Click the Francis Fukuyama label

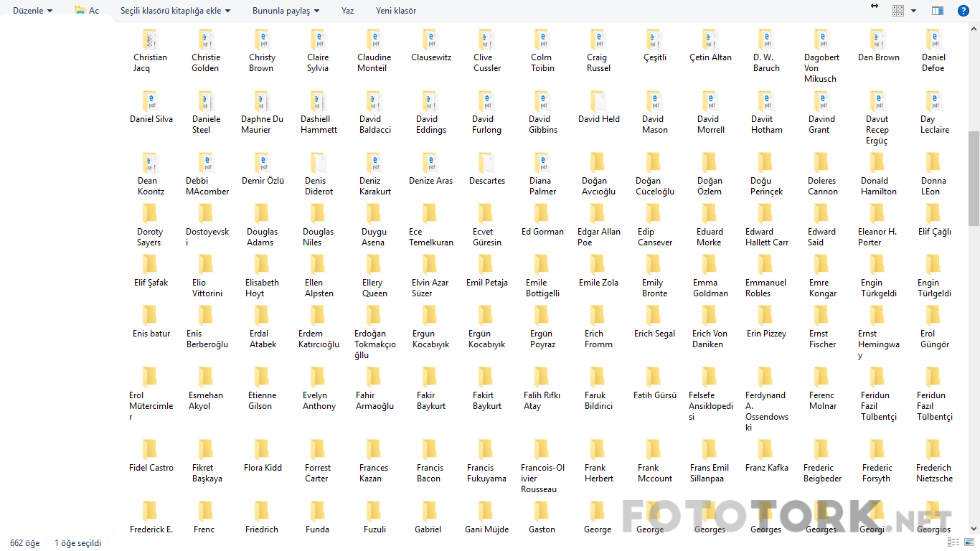pyautogui.click(x=486, y=474)
